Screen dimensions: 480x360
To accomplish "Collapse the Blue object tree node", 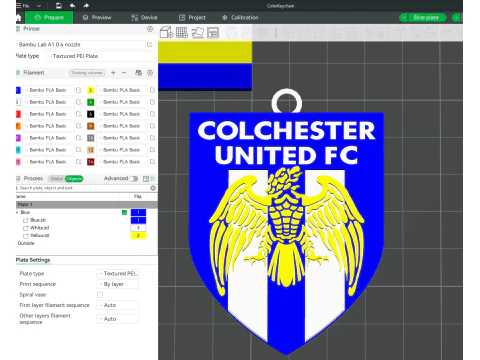I will [x=17, y=212].
